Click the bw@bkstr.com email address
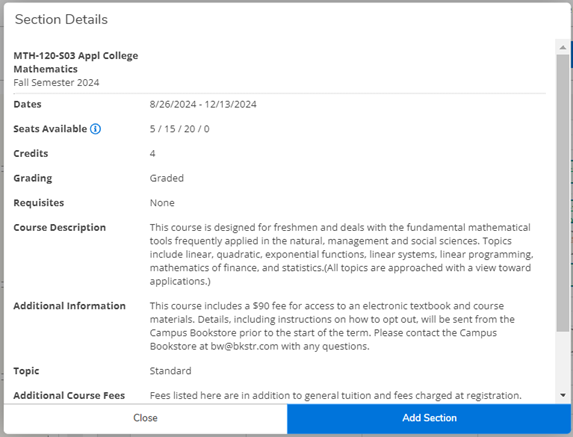573x437 pixels. tap(244, 346)
